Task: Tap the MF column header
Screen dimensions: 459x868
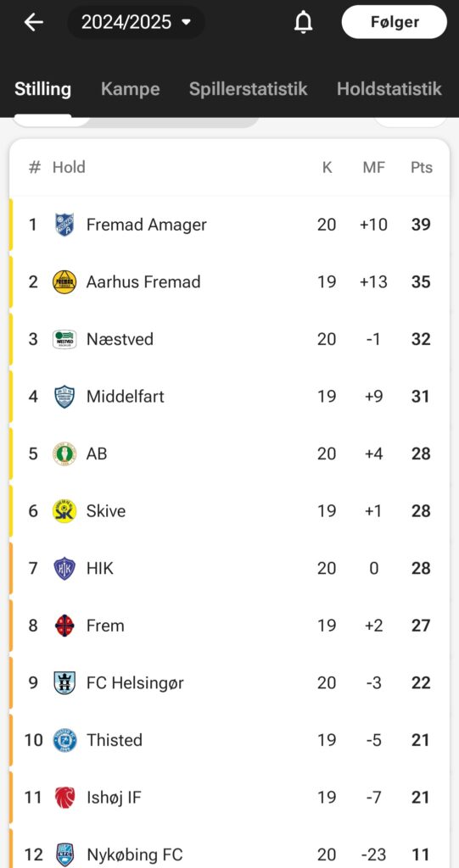Action: click(373, 167)
